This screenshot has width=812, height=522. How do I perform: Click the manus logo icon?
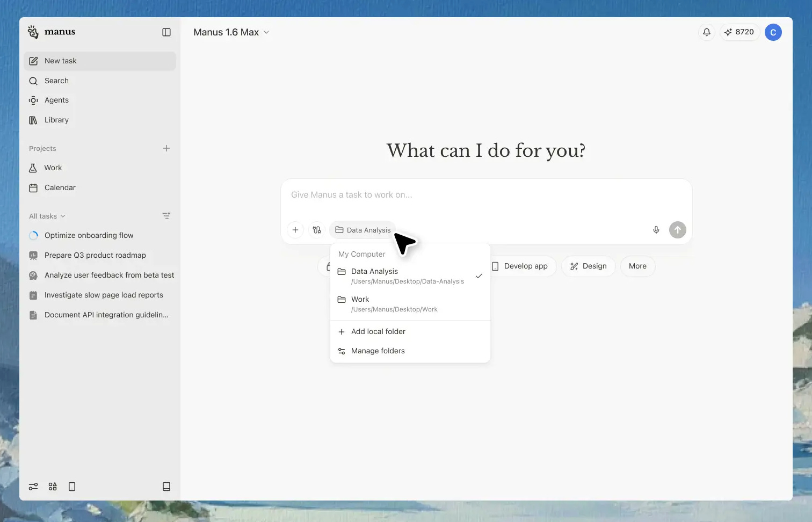point(33,32)
